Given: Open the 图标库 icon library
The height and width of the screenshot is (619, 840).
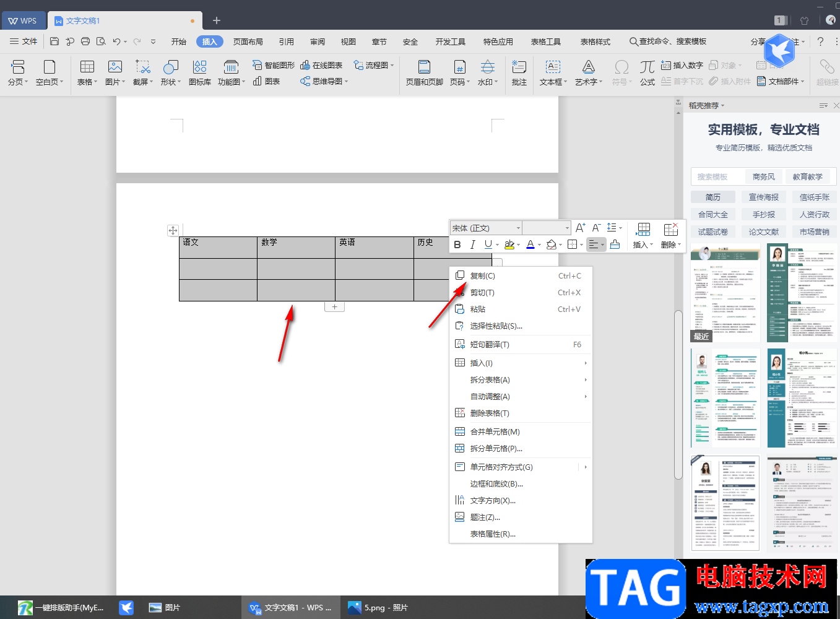Looking at the screenshot, I should [x=199, y=72].
